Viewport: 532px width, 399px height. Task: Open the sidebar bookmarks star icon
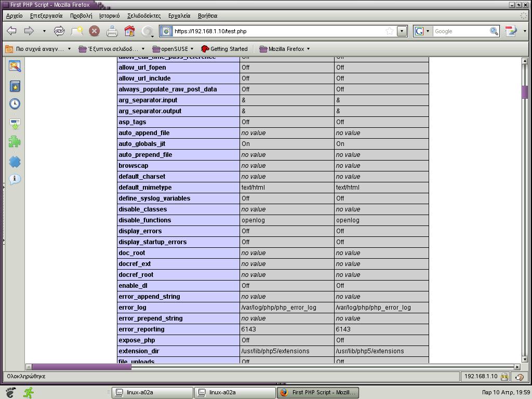[x=15, y=86]
